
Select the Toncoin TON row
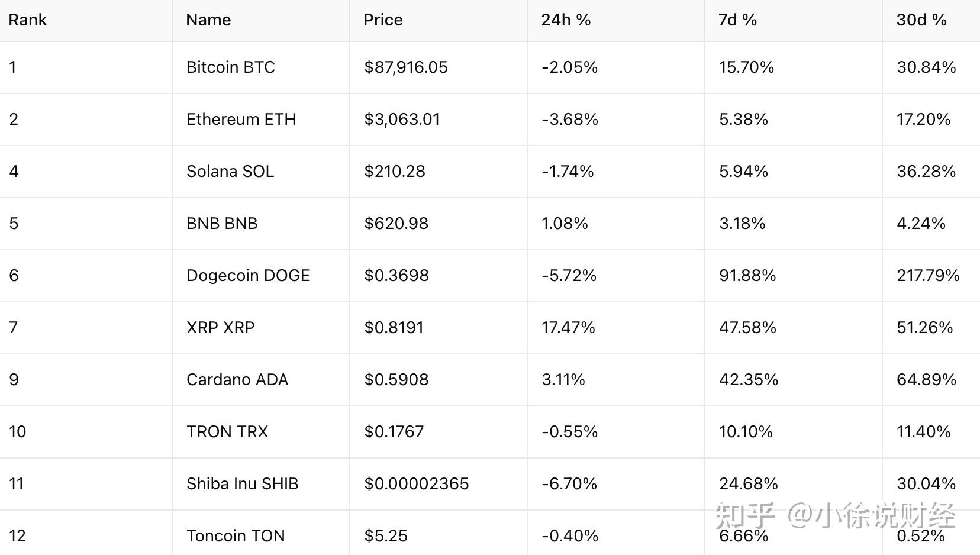tap(236, 536)
